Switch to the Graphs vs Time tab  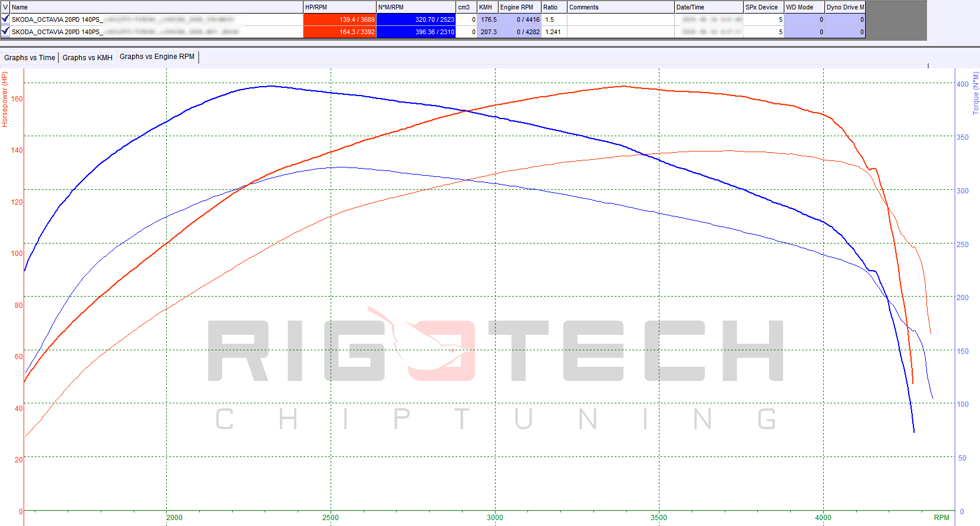(29, 57)
